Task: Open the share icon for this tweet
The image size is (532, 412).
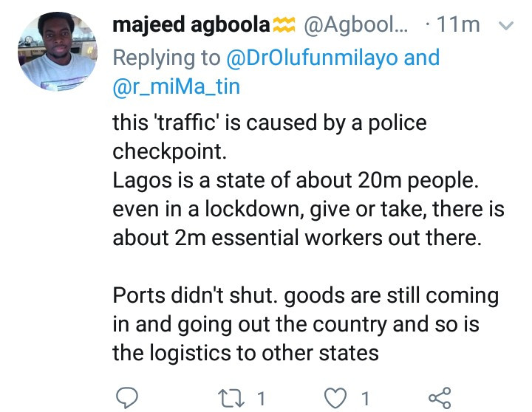Action: [440, 399]
